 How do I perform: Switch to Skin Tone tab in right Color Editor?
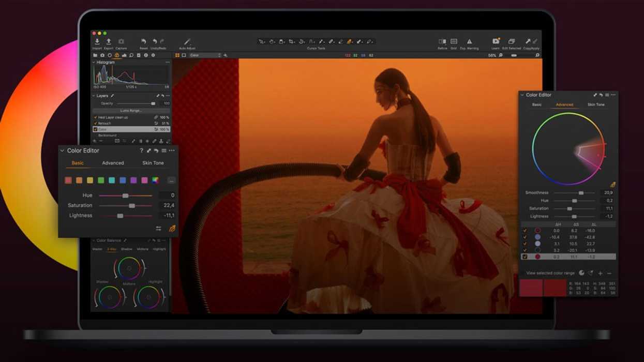click(x=596, y=104)
